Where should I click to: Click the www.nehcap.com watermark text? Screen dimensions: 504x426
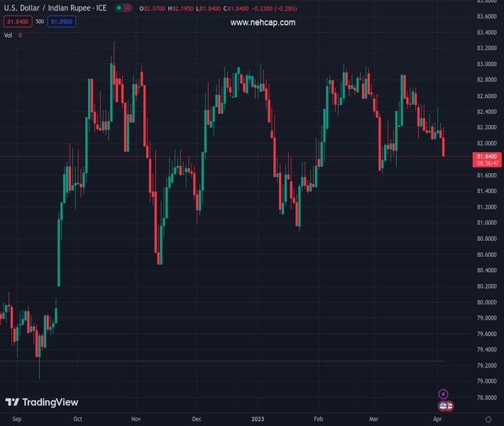coord(263,23)
